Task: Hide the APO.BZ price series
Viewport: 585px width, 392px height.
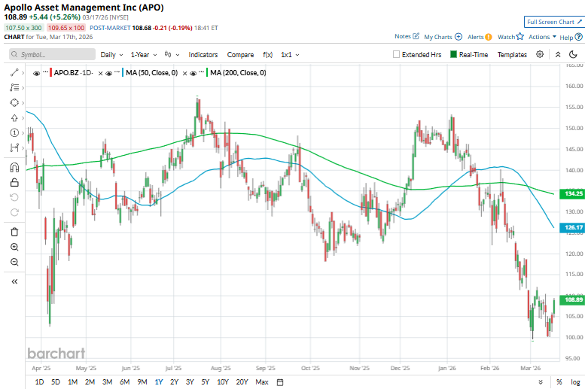Action: tap(37, 74)
